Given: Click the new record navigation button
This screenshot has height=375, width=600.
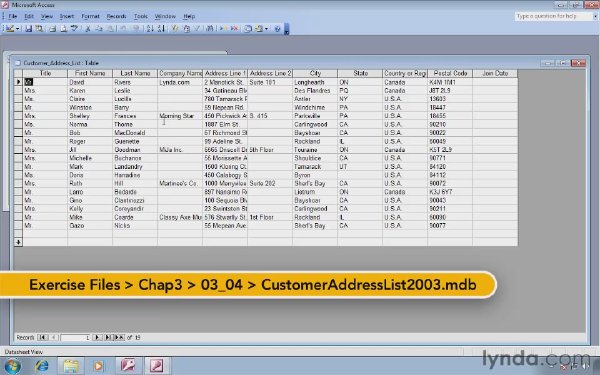Looking at the screenshot, I should click(119, 338).
